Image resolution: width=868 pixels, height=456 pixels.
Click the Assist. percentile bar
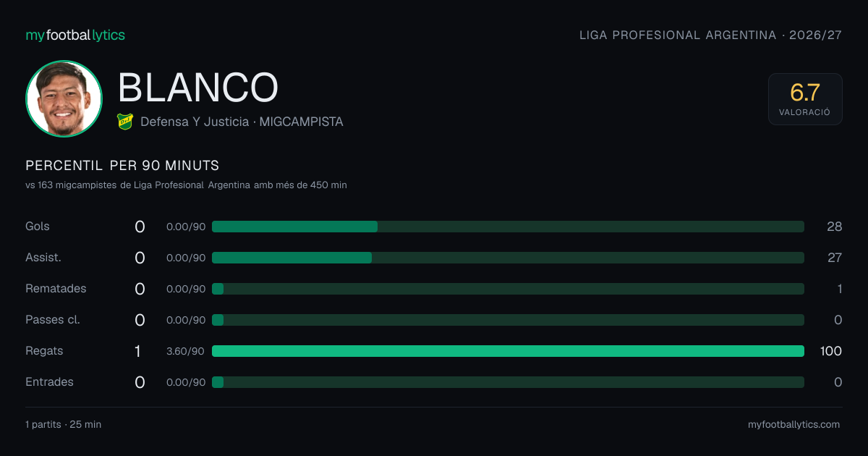pos(508,258)
